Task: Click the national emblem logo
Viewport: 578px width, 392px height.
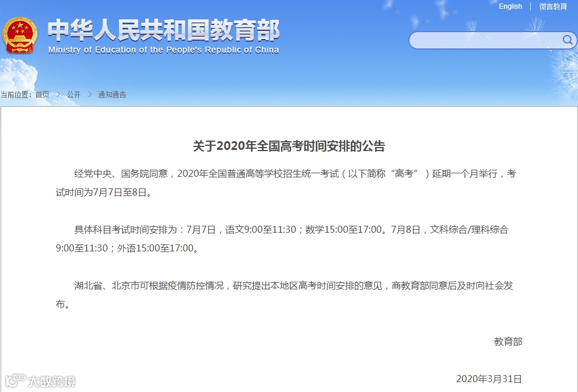Action: pyautogui.click(x=19, y=36)
